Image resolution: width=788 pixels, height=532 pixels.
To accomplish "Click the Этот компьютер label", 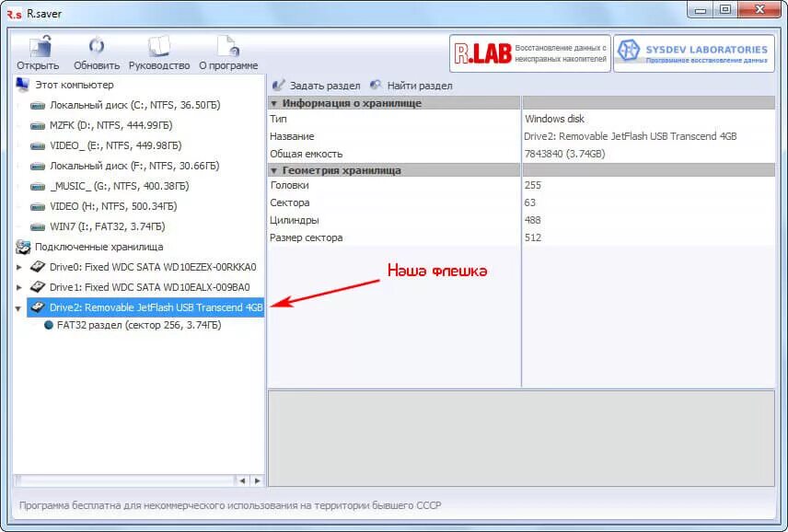I will pyautogui.click(x=75, y=85).
